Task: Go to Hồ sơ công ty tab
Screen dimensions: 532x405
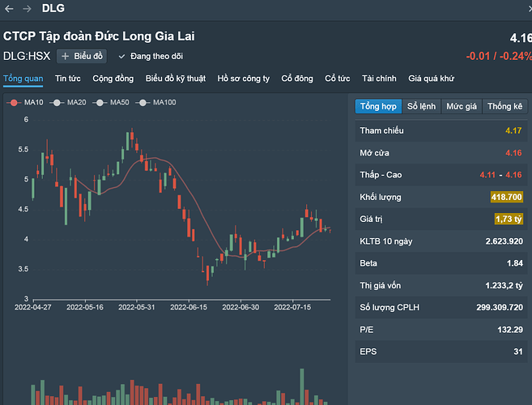Action: pos(244,79)
